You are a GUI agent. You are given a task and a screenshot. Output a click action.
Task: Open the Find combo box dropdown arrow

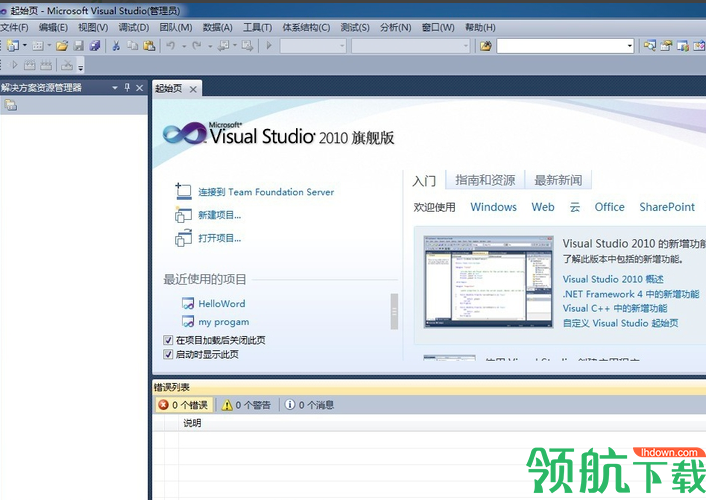[x=630, y=45]
